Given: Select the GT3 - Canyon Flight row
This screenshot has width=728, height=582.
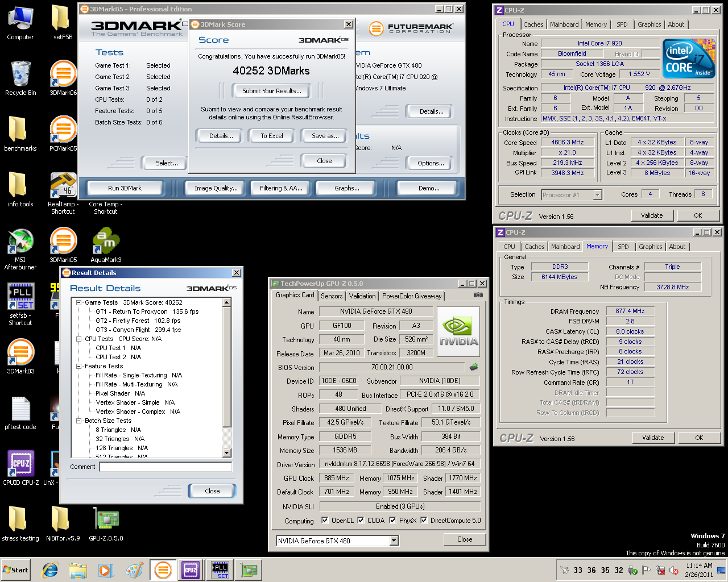Looking at the screenshot, I should (x=138, y=330).
